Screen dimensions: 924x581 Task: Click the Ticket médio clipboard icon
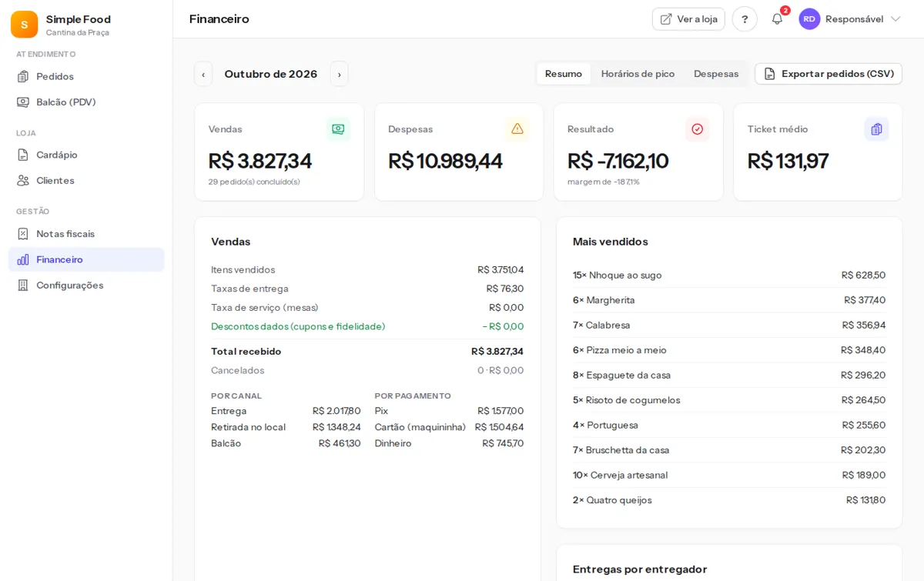pyautogui.click(x=876, y=129)
